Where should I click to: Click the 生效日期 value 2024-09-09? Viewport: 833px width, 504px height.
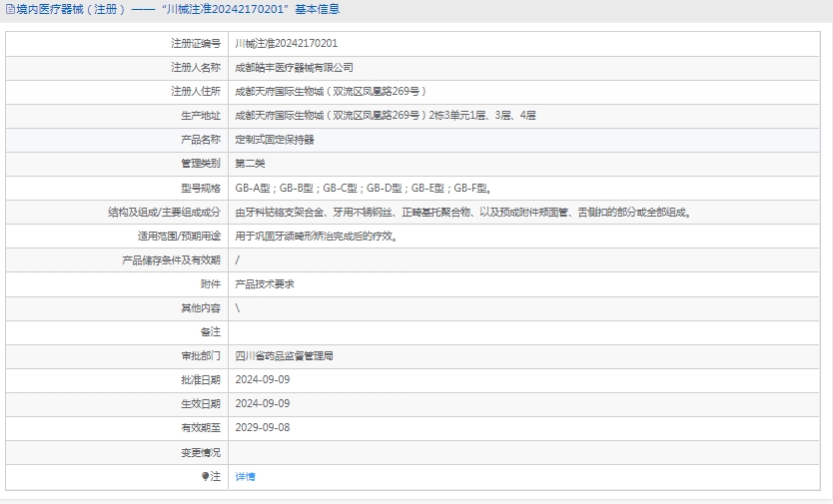tap(262, 403)
